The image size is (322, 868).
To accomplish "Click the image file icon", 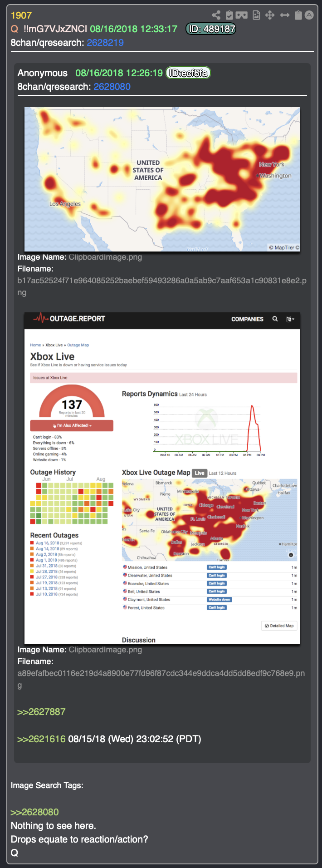I will [x=256, y=15].
